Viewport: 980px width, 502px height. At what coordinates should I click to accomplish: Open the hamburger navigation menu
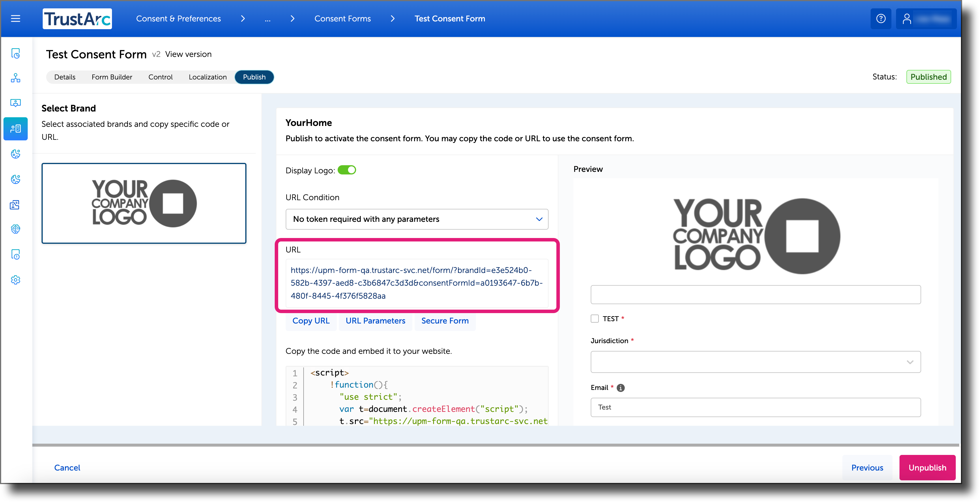pyautogui.click(x=16, y=18)
